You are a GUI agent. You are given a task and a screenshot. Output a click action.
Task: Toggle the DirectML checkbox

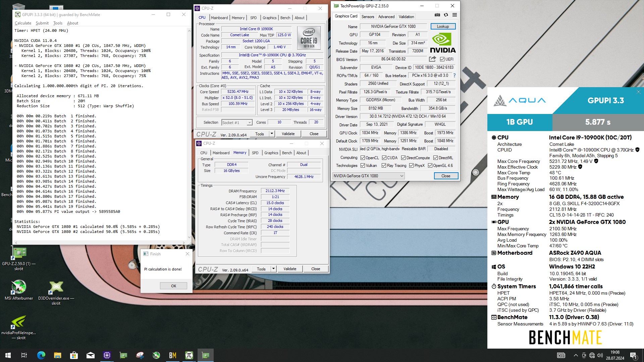(x=435, y=158)
